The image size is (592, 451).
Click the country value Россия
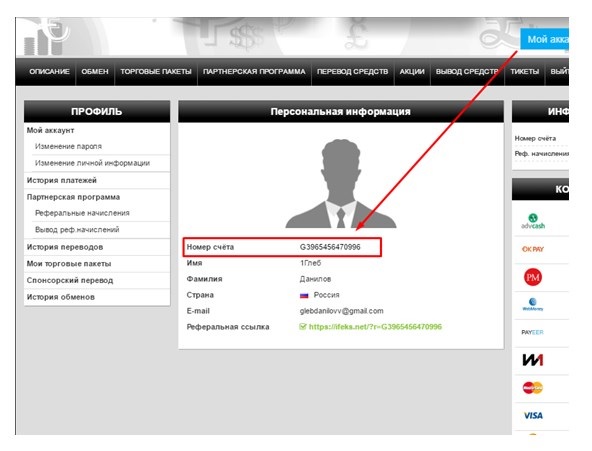[x=327, y=295]
